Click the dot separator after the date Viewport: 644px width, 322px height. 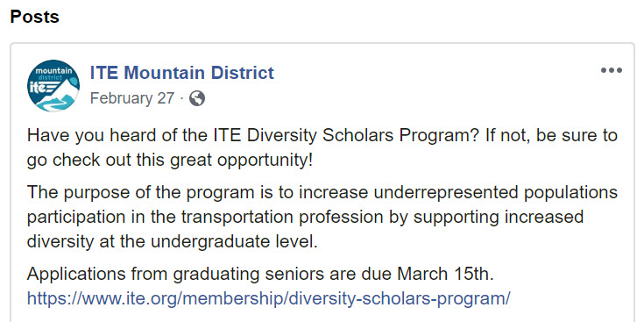(x=182, y=99)
